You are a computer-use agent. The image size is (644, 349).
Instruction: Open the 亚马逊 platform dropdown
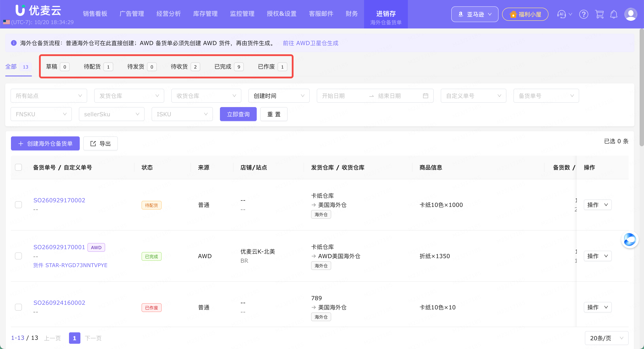474,14
